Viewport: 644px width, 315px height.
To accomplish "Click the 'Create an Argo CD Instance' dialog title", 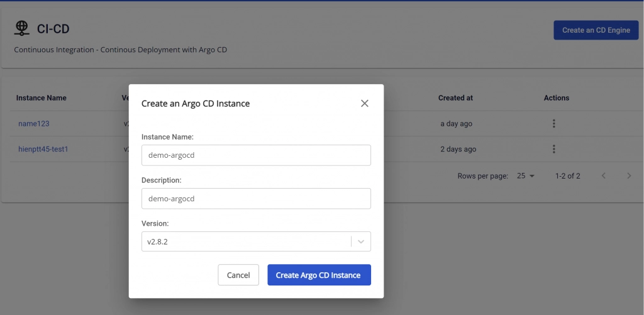I will point(196,104).
